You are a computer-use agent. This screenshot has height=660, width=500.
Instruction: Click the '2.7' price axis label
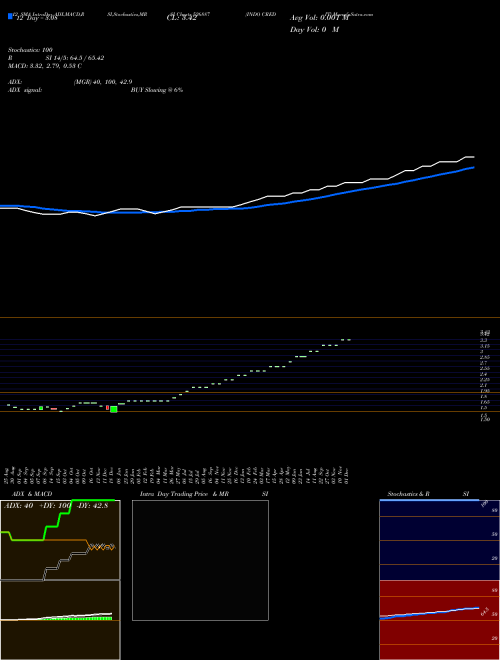[484, 362]
